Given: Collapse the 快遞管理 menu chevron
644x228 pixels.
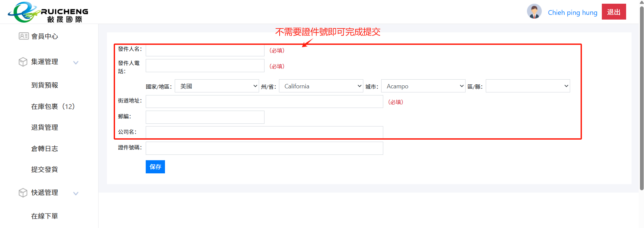Looking at the screenshot, I should (x=76, y=193).
